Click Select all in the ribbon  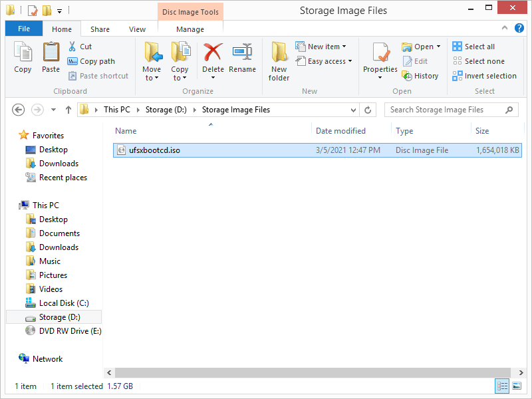coord(473,47)
